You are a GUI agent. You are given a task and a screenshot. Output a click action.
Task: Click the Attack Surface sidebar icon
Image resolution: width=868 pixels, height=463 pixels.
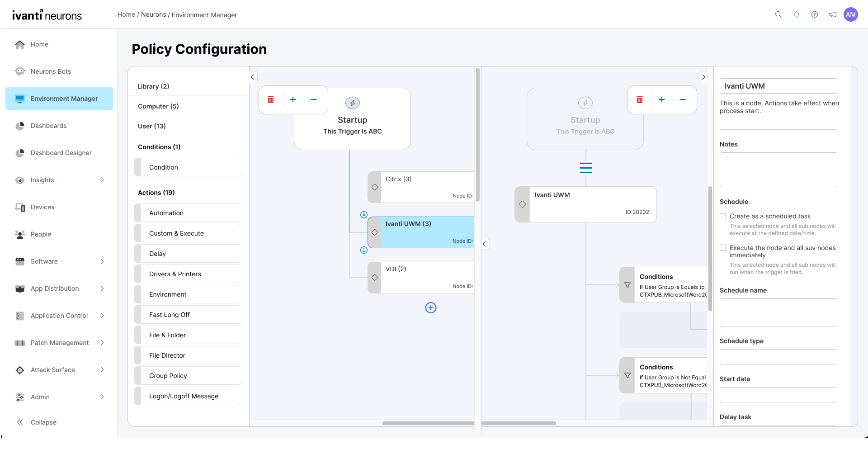(20, 370)
